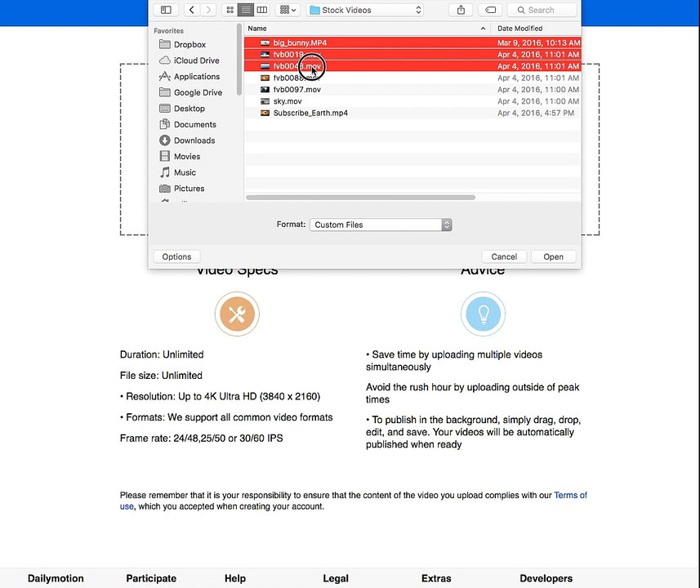Viewport: 700px width, 588px height.
Task: Switch to list view
Action: [x=246, y=10]
